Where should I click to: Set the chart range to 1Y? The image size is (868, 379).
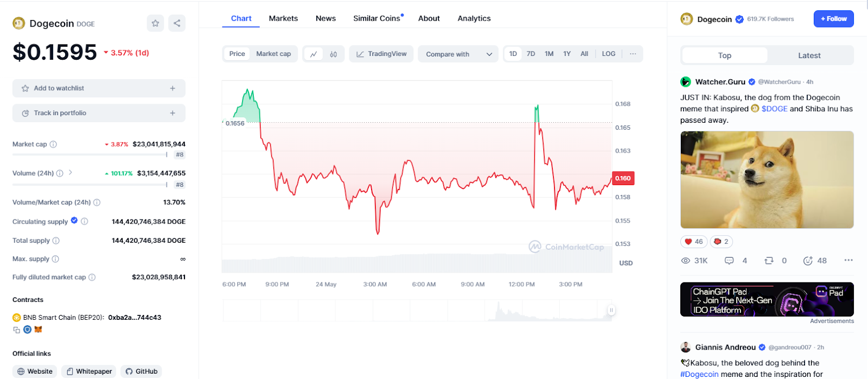click(567, 54)
